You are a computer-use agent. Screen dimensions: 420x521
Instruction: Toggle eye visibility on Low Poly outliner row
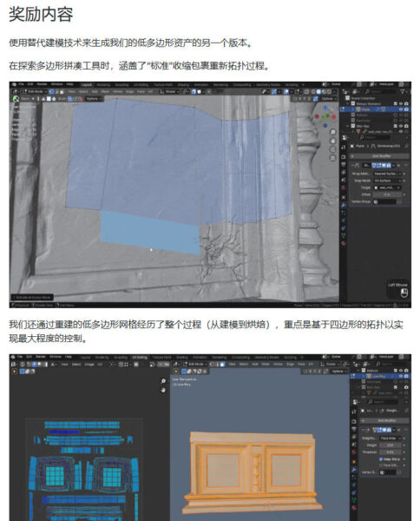(x=401, y=376)
